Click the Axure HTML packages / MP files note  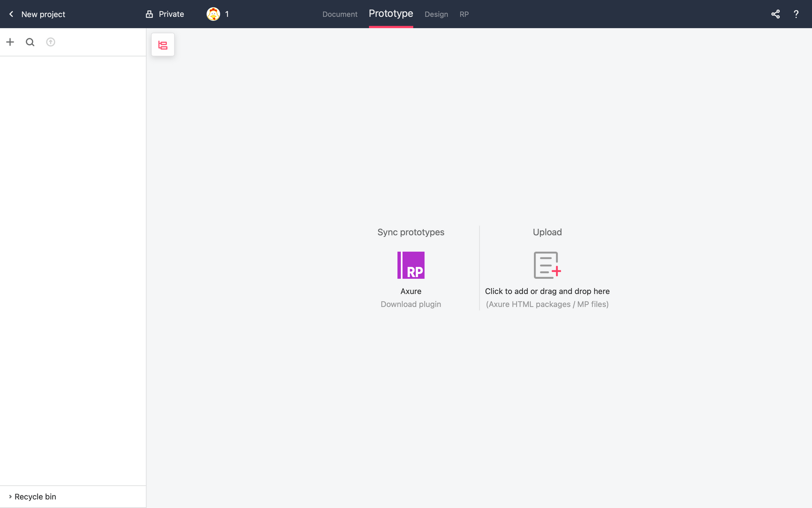tap(547, 304)
